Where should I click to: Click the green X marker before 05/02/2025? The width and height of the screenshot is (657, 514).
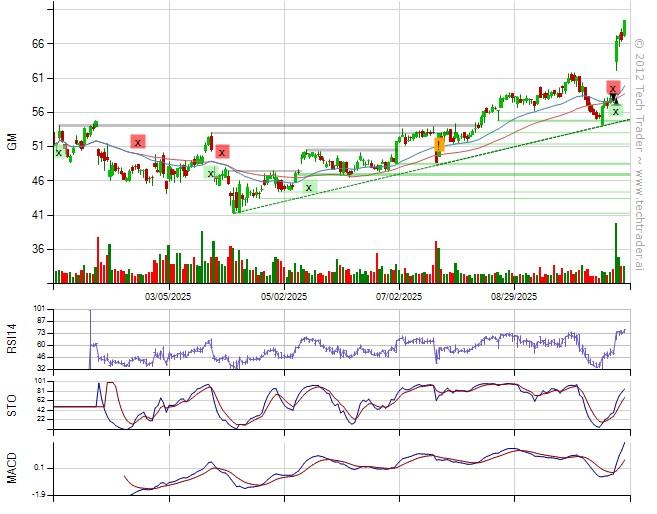tap(308, 187)
